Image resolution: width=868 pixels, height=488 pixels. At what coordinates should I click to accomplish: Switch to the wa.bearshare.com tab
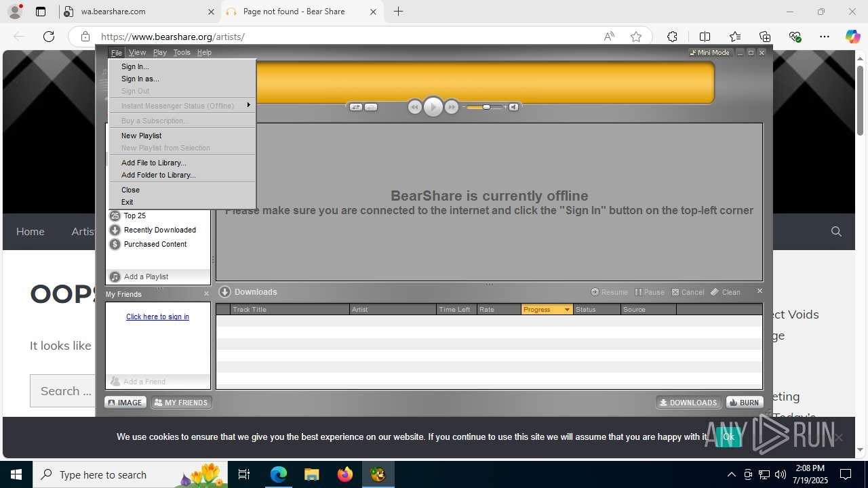138,12
